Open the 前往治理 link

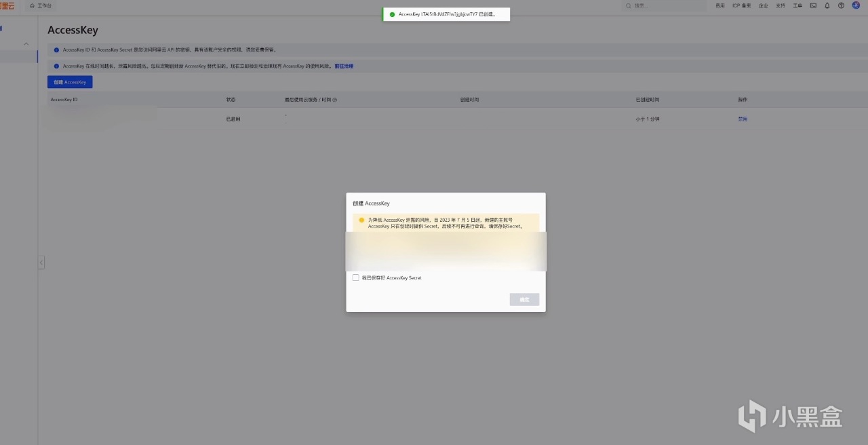344,66
